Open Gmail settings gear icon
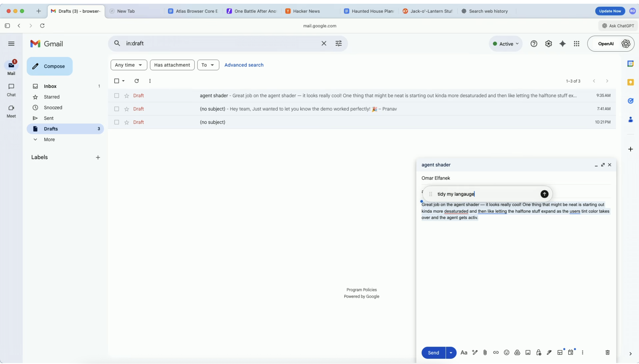This screenshot has height=364, width=639. [548, 44]
